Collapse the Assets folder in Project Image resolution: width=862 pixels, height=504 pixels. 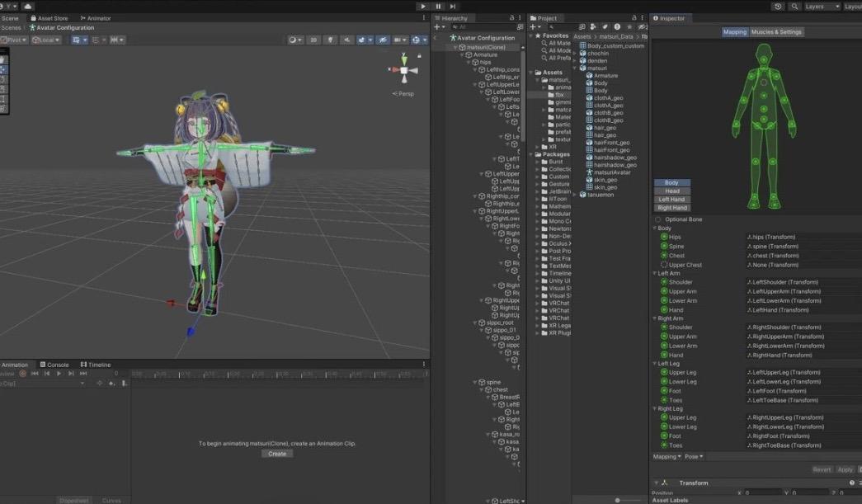pyautogui.click(x=531, y=73)
